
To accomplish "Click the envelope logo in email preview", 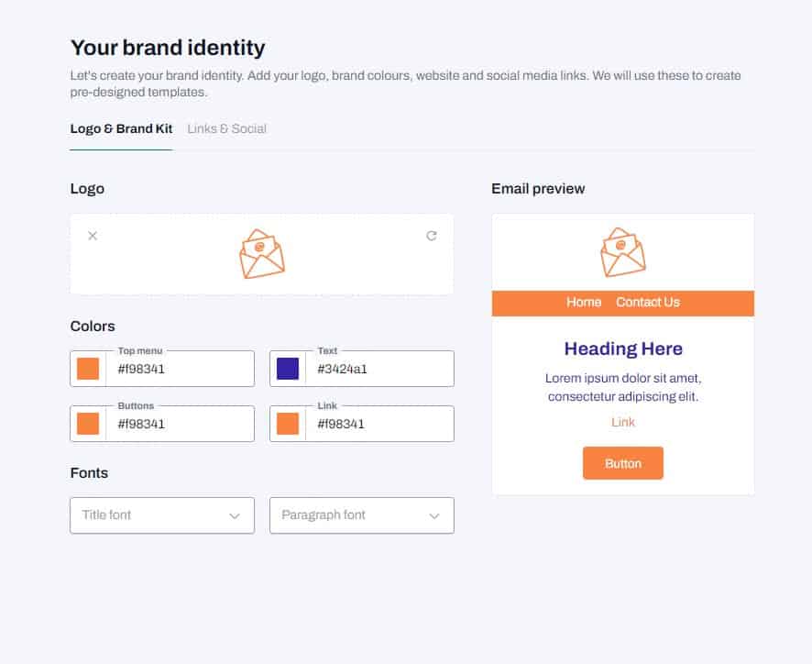I will coord(623,252).
